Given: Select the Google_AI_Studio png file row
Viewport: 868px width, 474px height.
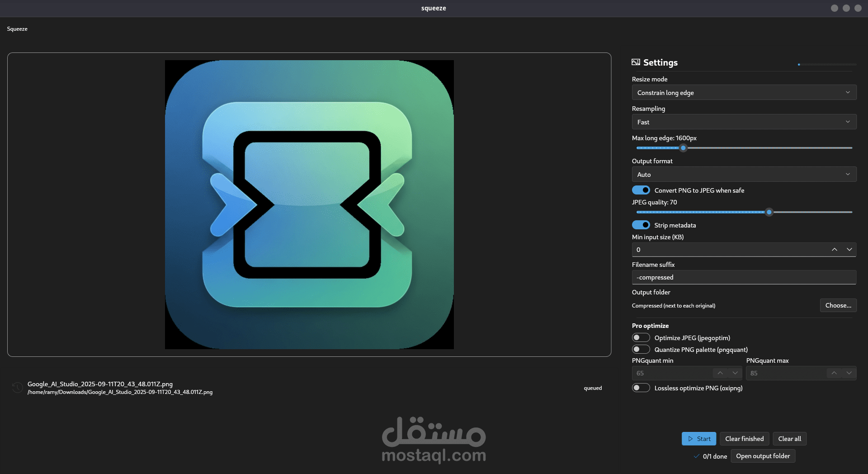Looking at the screenshot, I should coord(309,388).
